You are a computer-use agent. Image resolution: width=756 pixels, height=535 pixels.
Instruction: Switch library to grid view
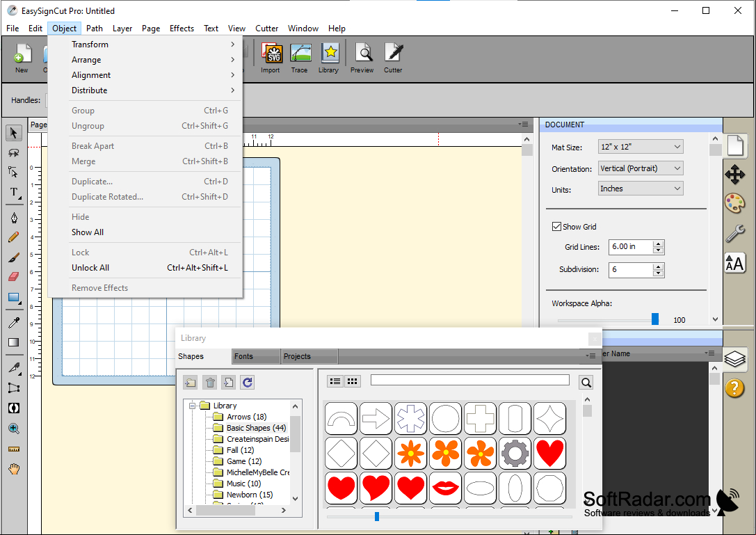point(353,381)
